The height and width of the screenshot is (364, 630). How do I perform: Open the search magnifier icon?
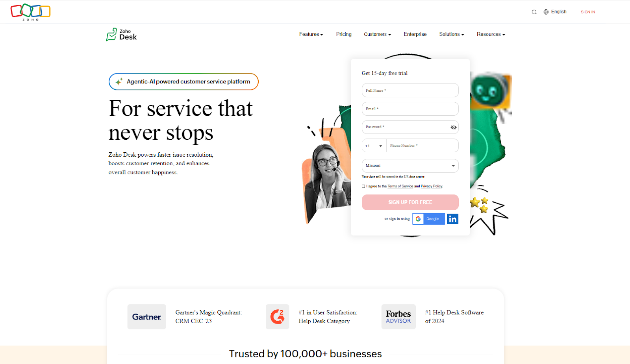(534, 12)
